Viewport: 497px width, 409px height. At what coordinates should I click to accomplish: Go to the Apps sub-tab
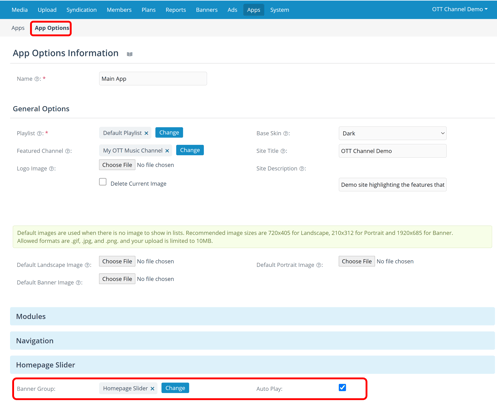(x=18, y=28)
